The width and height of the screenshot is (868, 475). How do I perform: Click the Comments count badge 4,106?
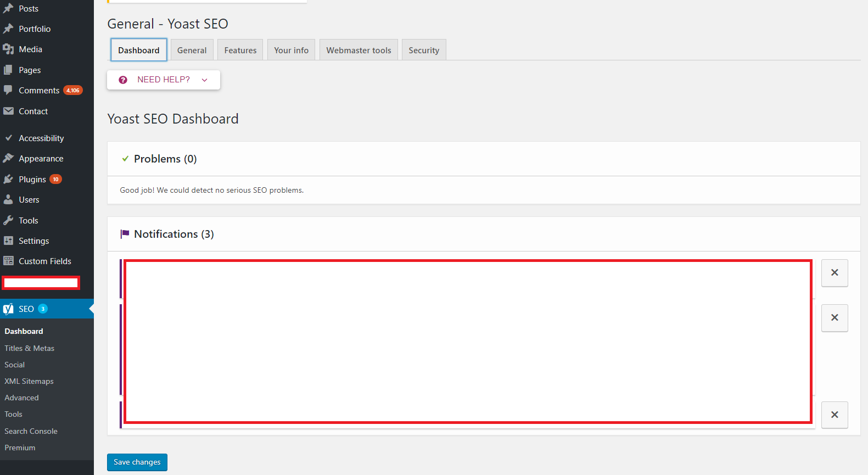click(x=73, y=90)
